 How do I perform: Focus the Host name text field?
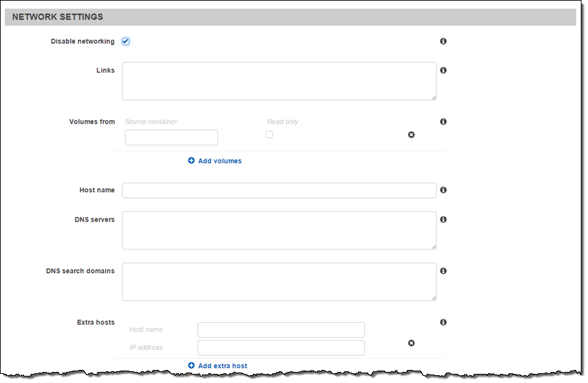click(x=279, y=190)
